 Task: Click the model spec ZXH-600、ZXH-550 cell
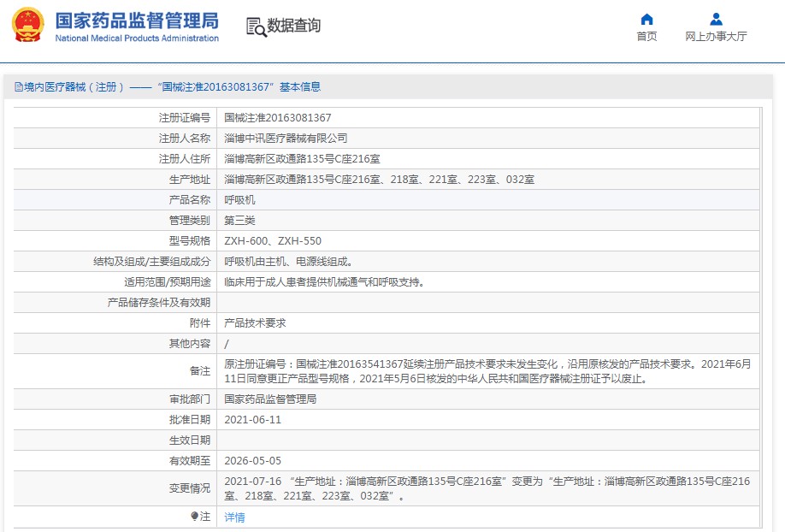click(x=273, y=241)
